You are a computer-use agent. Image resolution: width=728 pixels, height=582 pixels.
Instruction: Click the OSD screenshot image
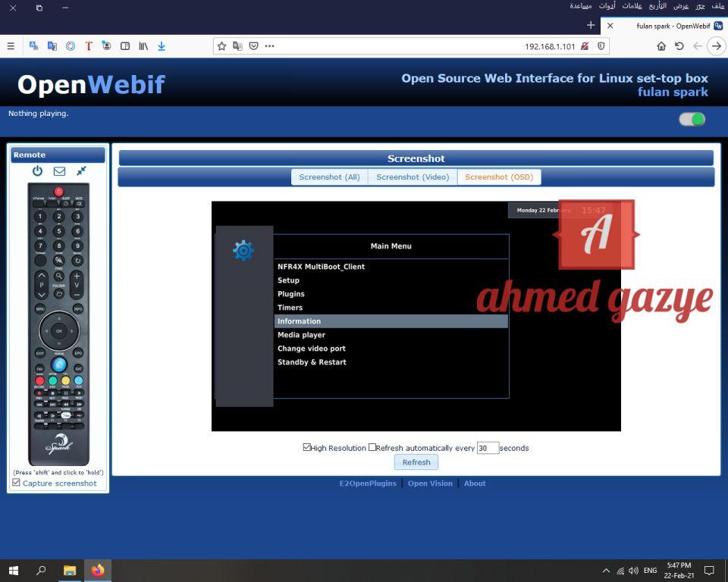click(416, 316)
